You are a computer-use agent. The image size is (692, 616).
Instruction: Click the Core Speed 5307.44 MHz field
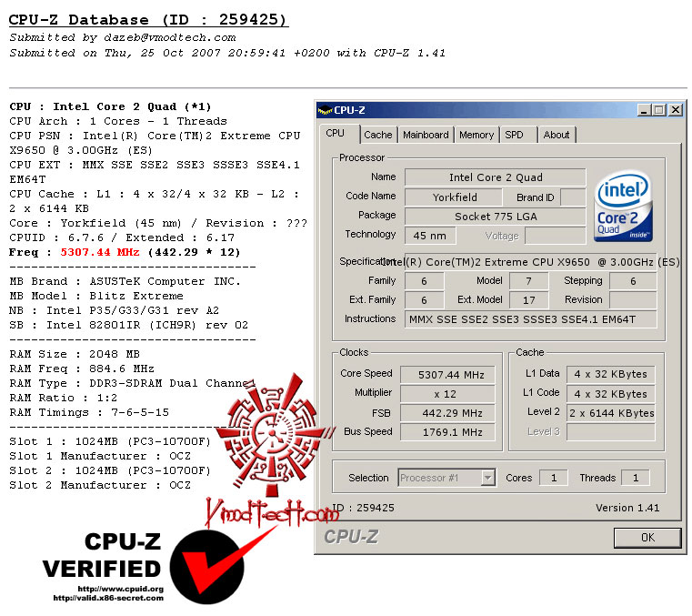tap(447, 375)
